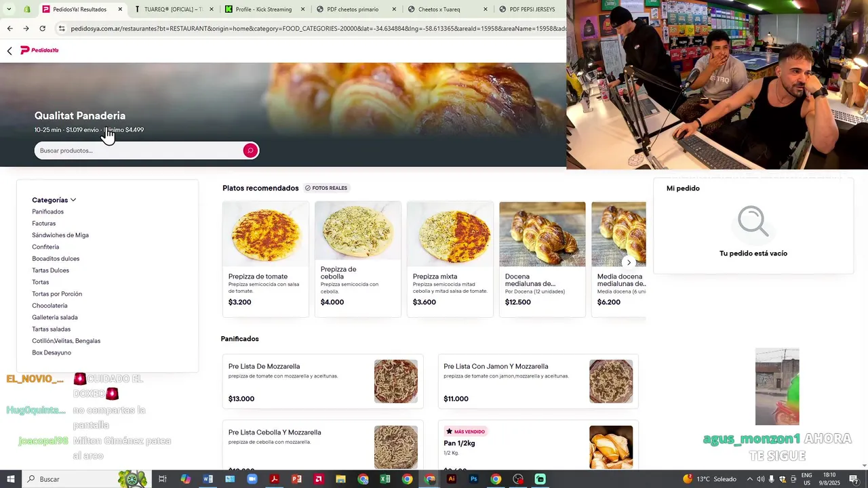
Task: Open the Pan 1/2kg item
Action: [x=538, y=445]
